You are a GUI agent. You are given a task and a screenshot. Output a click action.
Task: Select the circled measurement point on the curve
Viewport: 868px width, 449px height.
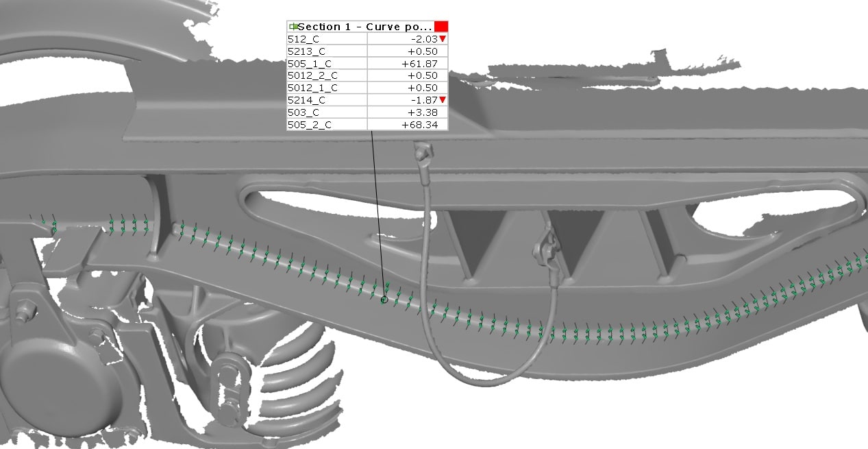click(384, 300)
